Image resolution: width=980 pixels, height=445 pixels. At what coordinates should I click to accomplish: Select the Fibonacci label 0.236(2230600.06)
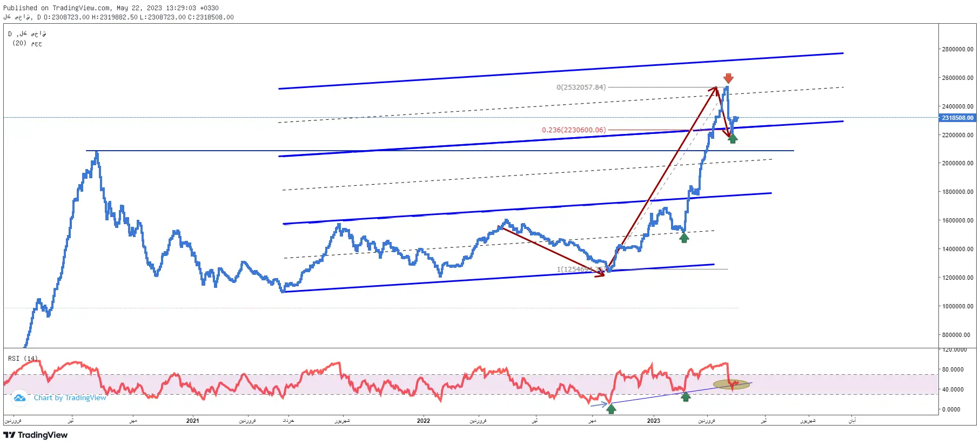[x=574, y=130]
